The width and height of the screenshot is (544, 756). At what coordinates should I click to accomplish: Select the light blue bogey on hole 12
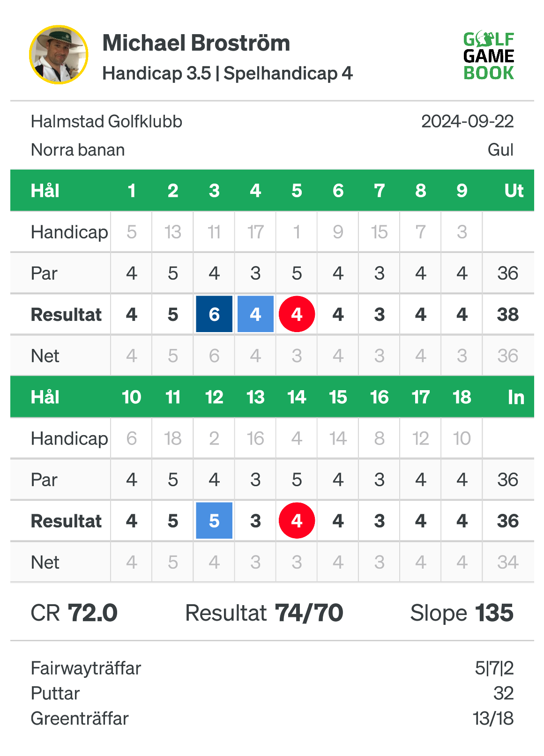click(214, 521)
